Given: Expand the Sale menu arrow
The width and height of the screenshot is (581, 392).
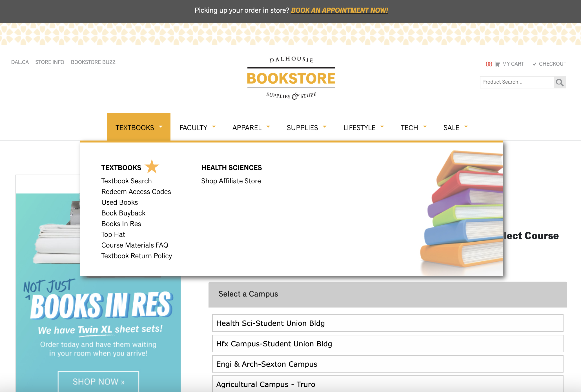Looking at the screenshot, I should click(466, 127).
